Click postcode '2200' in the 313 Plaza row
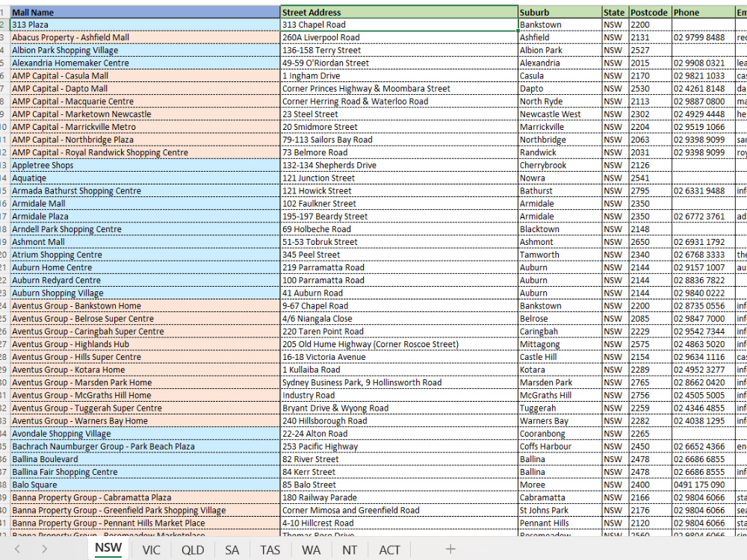Viewport: 747px width, 560px height. (650, 25)
